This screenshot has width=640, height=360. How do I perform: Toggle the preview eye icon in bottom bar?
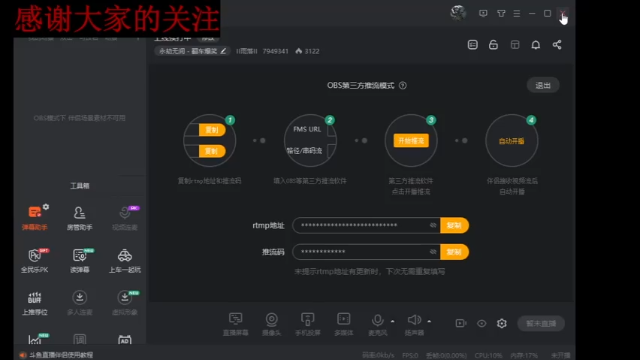[x=482, y=323]
